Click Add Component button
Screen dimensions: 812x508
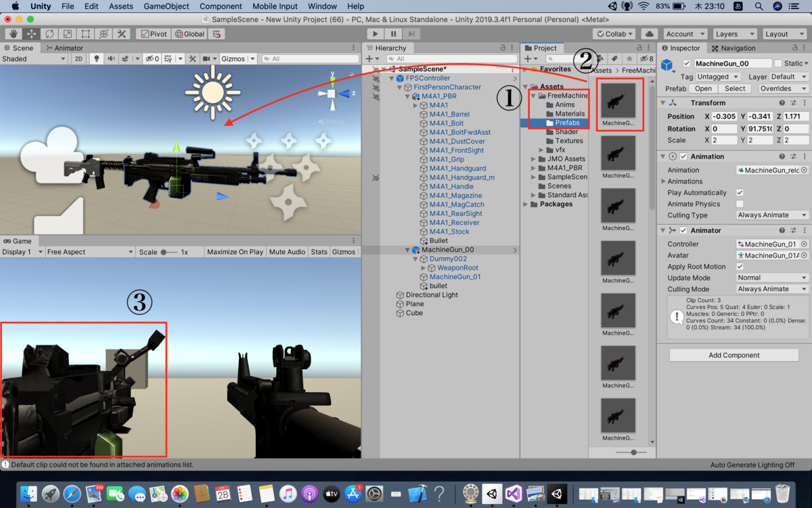tap(734, 355)
